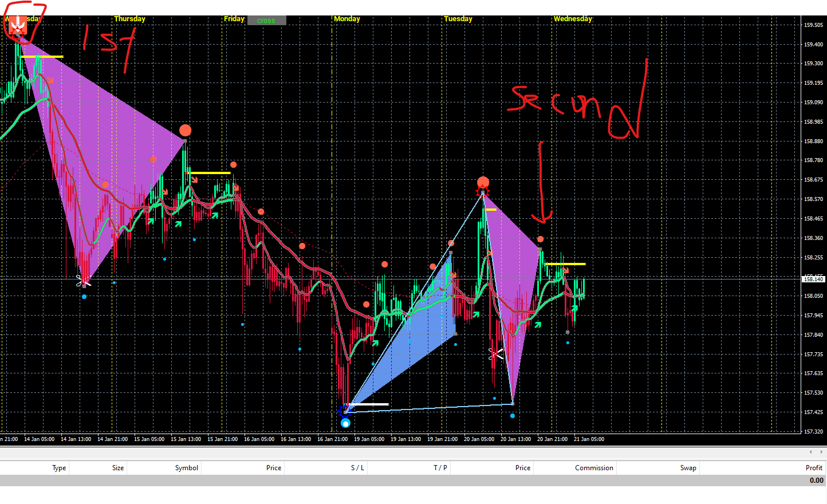Click the '15 Jan 21:00' time label

(223, 439)
